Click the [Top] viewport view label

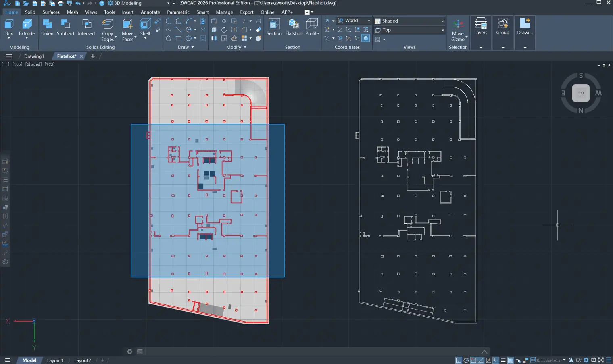[x=17, y=64]
